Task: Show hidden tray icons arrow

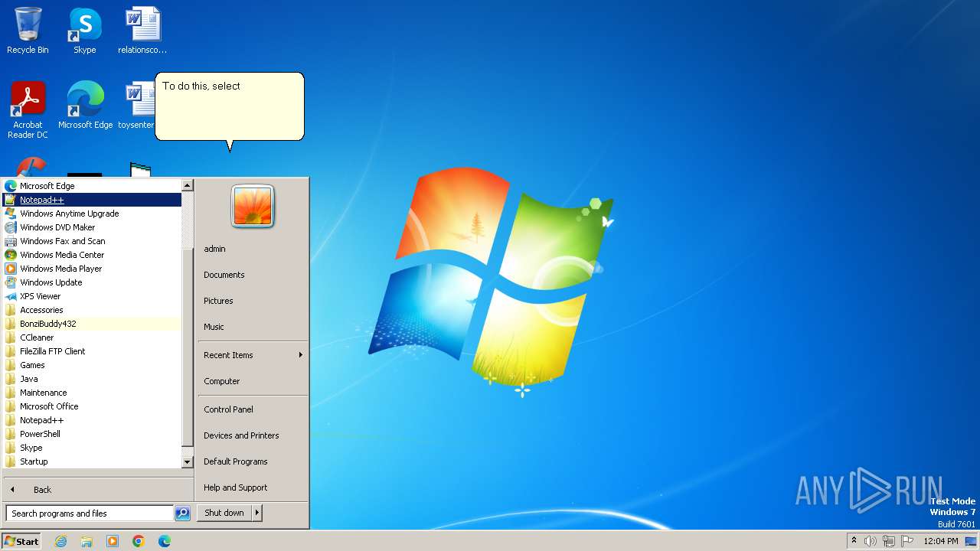Action: (x=854, y=541)
